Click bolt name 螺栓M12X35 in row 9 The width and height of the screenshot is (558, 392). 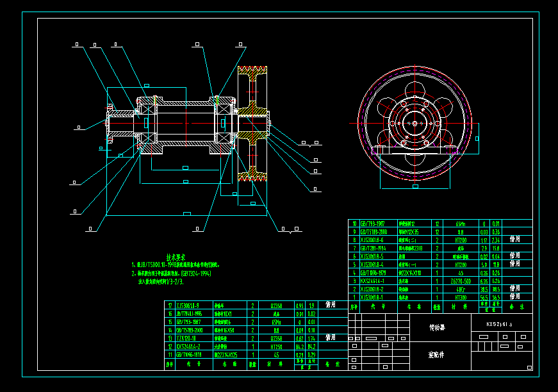(409, 232)
